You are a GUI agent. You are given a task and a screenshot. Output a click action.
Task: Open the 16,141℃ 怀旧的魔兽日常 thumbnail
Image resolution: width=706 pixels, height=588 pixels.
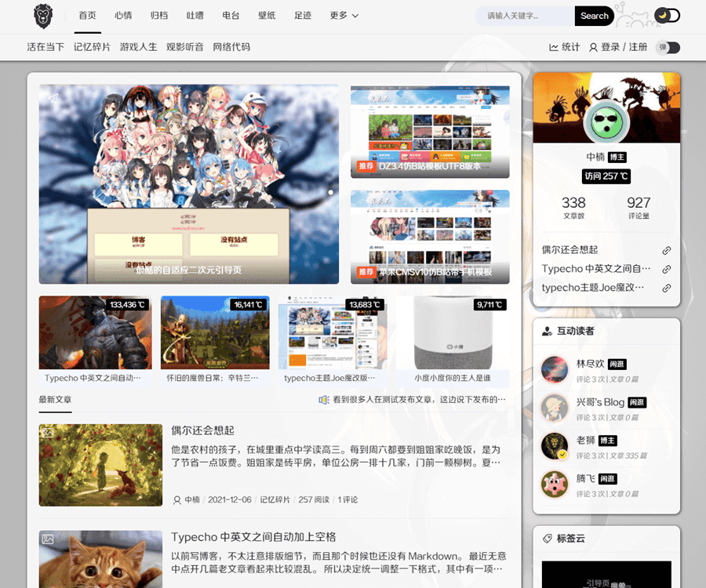(x=215, y=333)
